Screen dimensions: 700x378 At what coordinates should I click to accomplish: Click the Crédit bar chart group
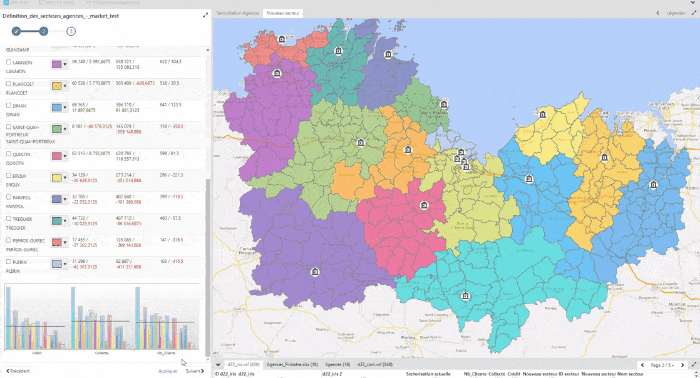[x=36, y=318]
